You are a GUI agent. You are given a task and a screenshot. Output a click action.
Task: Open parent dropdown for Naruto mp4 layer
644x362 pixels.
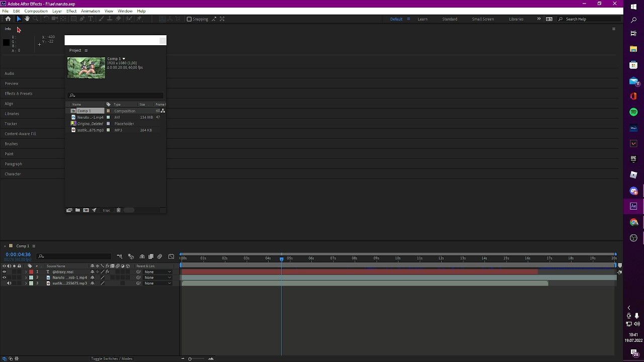(x=157, y=278)
